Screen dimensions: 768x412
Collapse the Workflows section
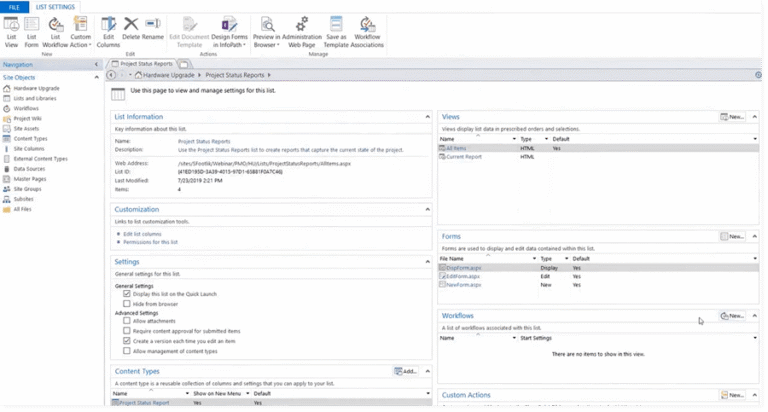(755, 315)
